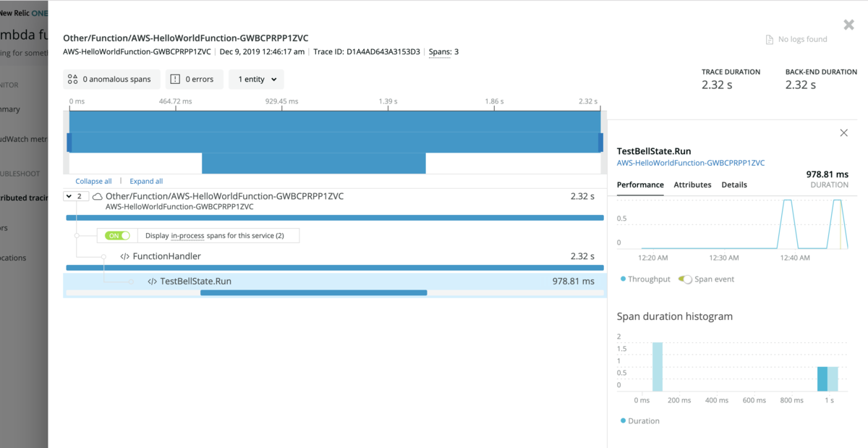
Task: Click Expand all link
Action: (146, 181)
